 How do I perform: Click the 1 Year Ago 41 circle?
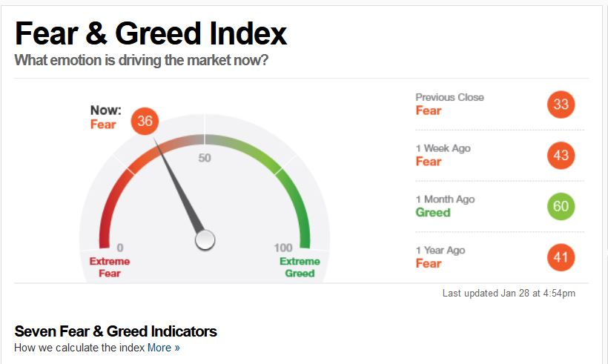[561, 257]
